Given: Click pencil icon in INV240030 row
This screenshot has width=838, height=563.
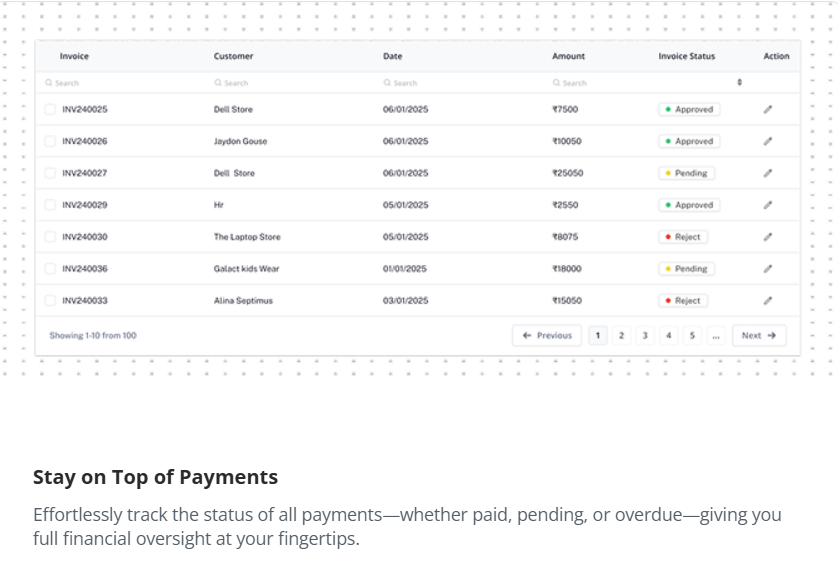Looking at the screenshot, I should (767, 237).
